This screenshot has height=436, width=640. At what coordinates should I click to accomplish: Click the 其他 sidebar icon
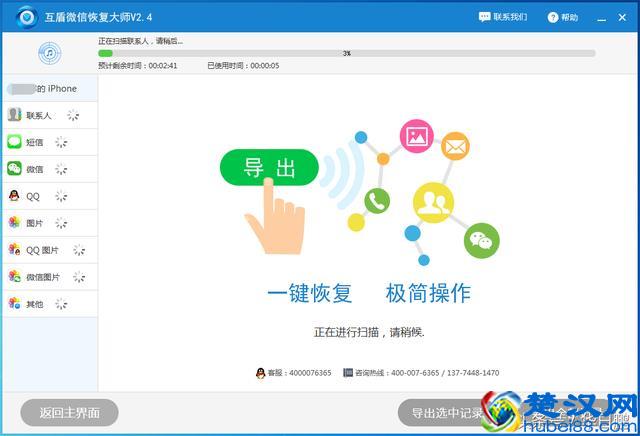[14, 303]
